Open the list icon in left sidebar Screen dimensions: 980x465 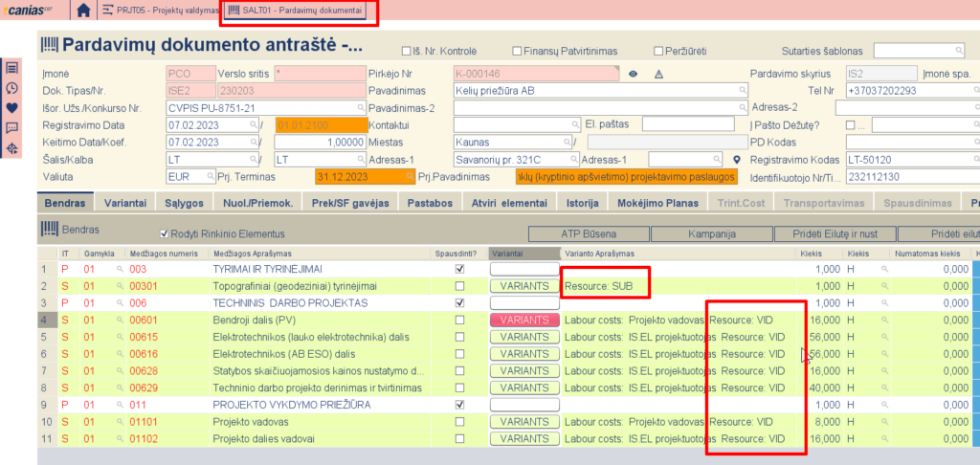[x=11, y=68]
